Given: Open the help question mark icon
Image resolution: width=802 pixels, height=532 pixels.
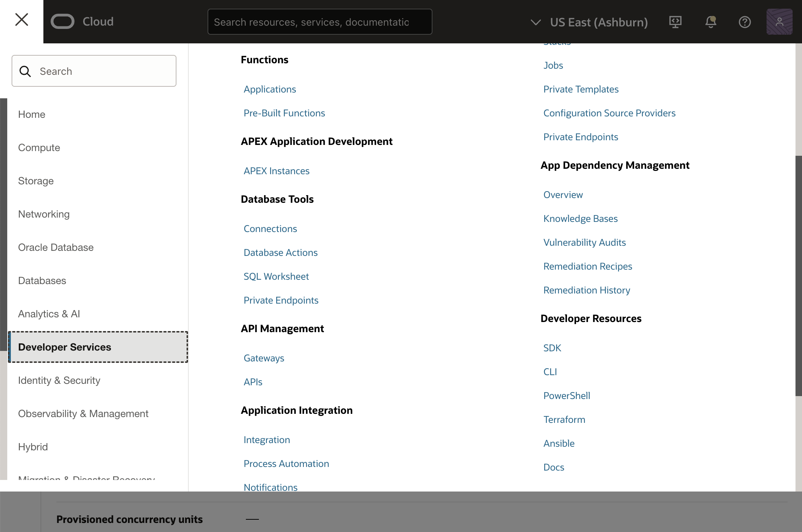Looking at the screenshot, I should tap(745, 22).
